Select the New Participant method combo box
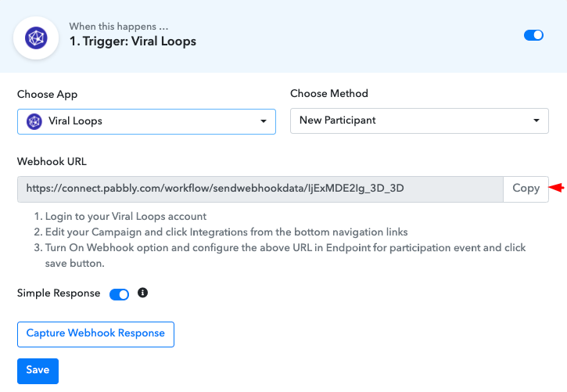 click(x=419, y=120)
